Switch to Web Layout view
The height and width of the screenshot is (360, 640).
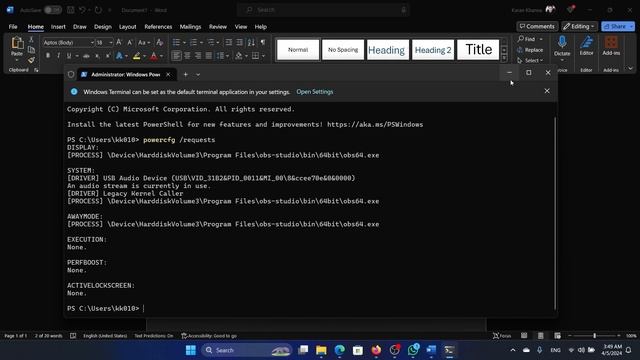pyautogui.click(x=557, y=336)
